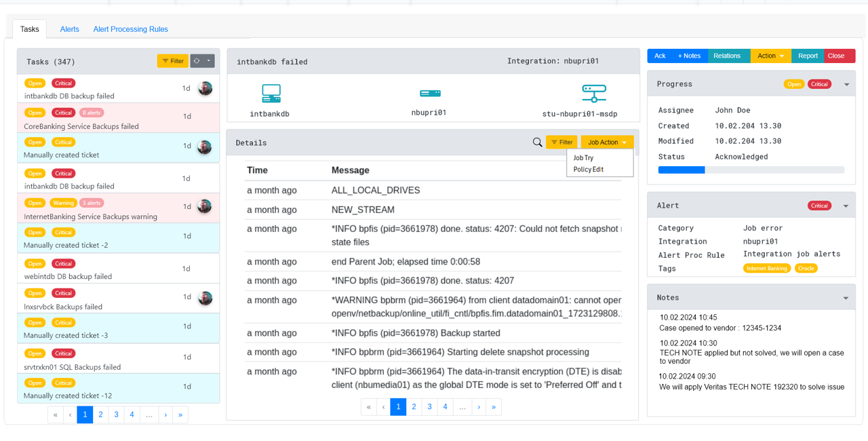This screenshot has height=441, width=868.
Task: Jump to last Details page with double-arrow
Action: (493, 406)
